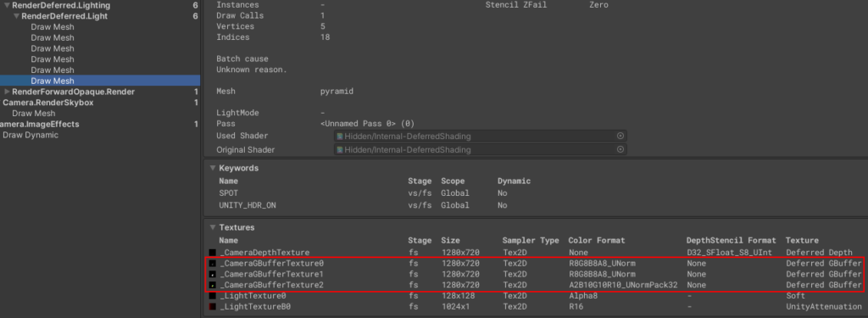868x318 pixels.
Task: Select the Draw Dynamic event
Action: pyautogui.click(x=31, y=135)
